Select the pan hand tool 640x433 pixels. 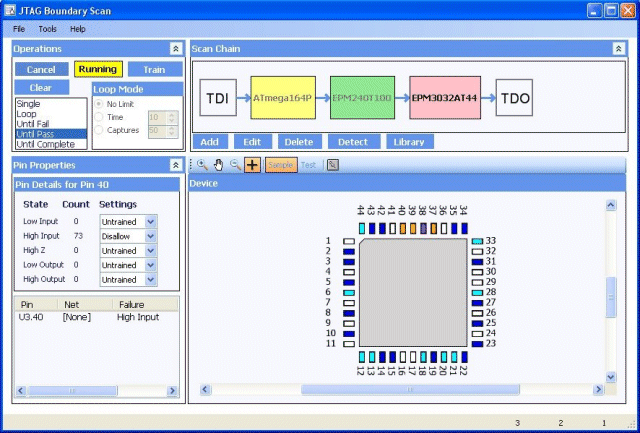(x=218, y=165)
